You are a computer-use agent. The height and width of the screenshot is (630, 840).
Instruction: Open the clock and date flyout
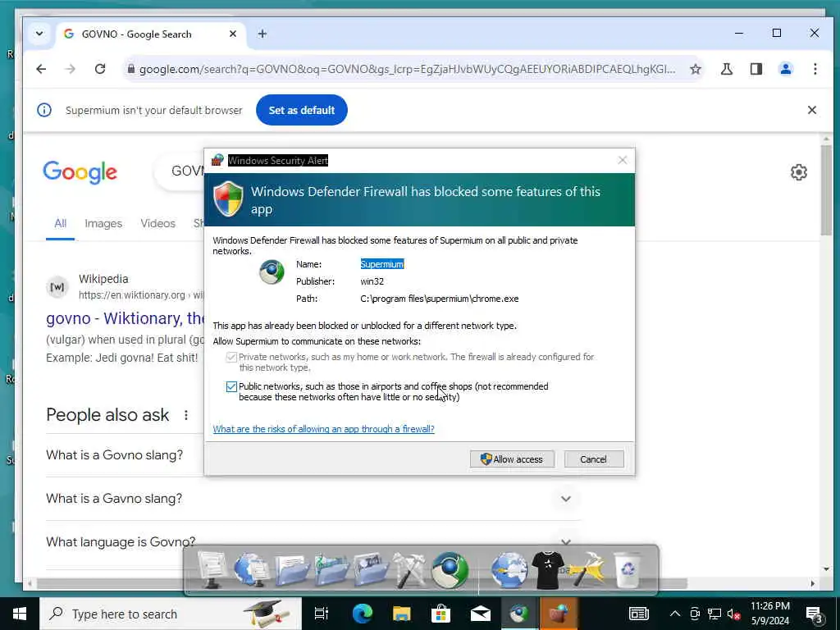coord(769,614)
